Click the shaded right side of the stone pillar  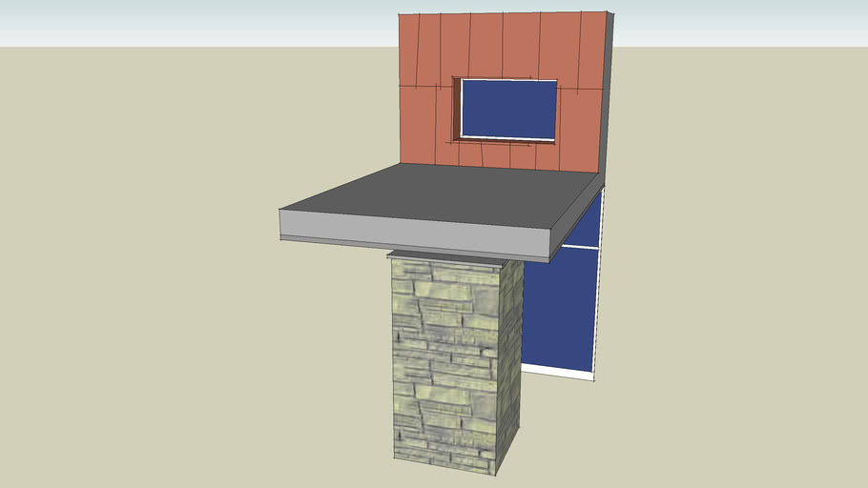pyautogui.click(x=510, y=353)
